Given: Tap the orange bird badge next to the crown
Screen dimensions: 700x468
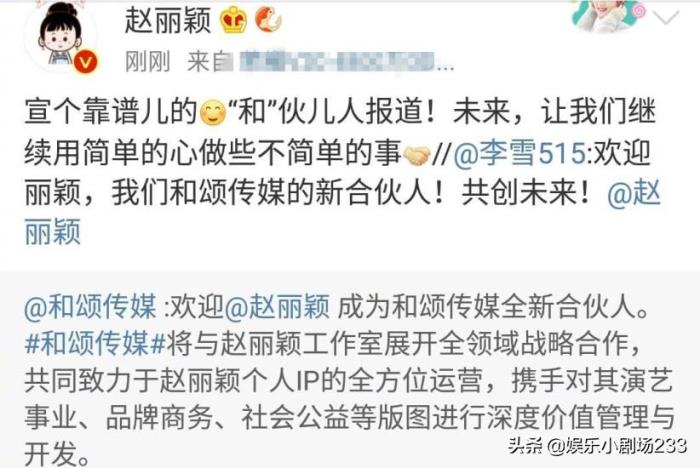Looking at the screenshot, I should point(268,20).
